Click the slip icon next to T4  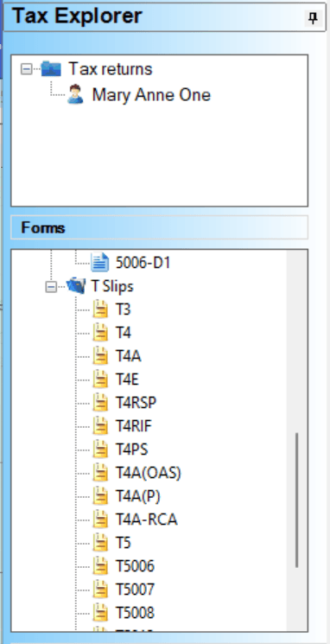click(100, 332)
